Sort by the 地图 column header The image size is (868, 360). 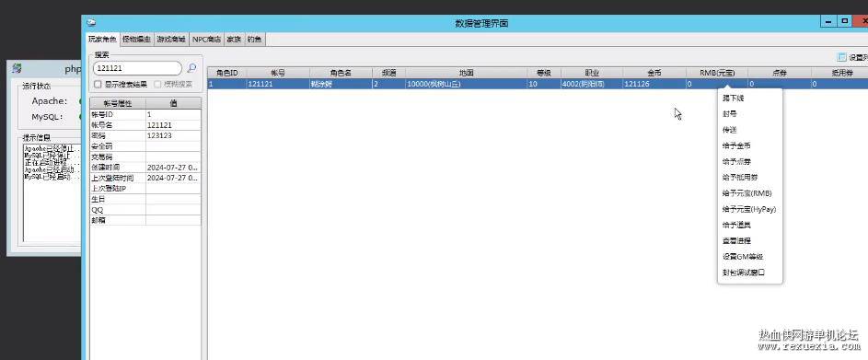466,73
